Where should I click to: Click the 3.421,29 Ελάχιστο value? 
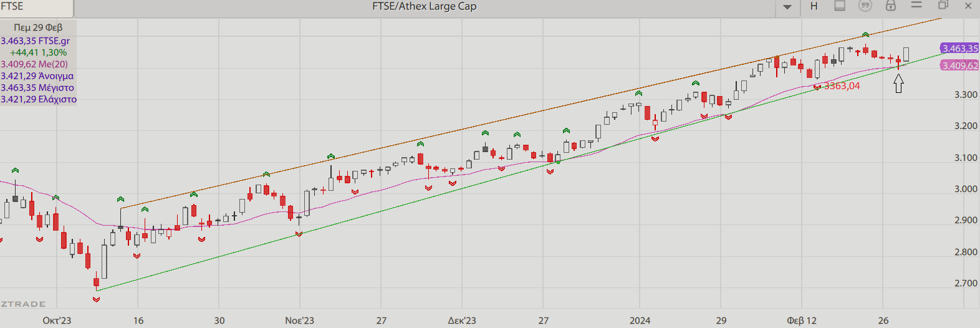[x=39, y=99]
